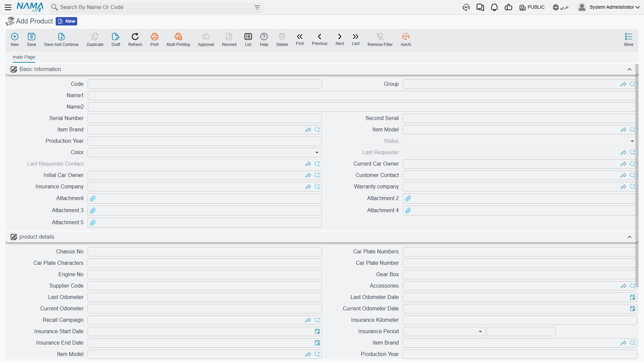Open Current Odometer Date calendar
644x362 pixels.
633,309
